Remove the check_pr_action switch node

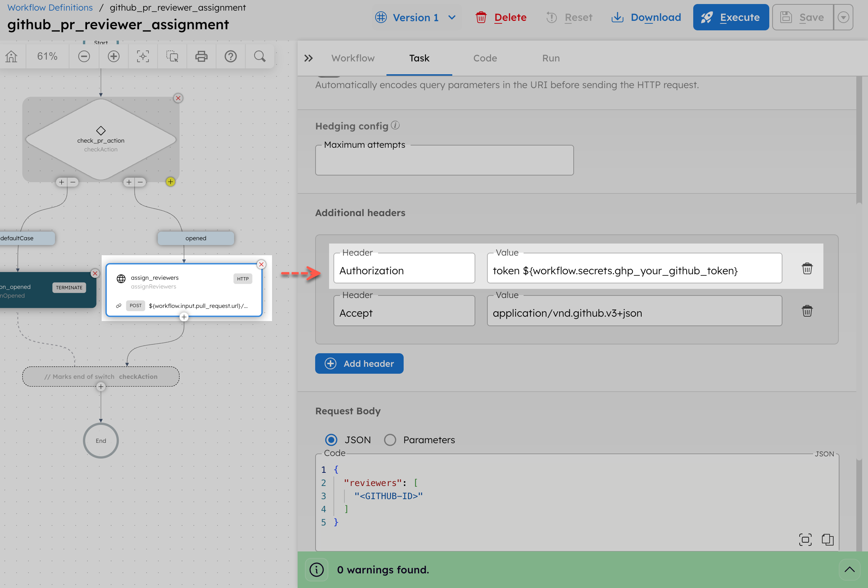pos(178,98)
